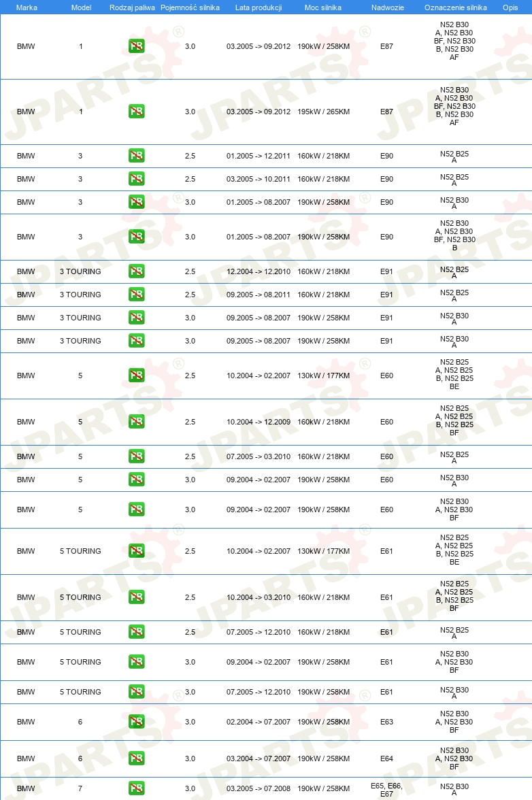This screenshot has width=532, height=800.
Task: Click the petrol fuel icon for BMW 1 190kW
Action: click(136, 46)
